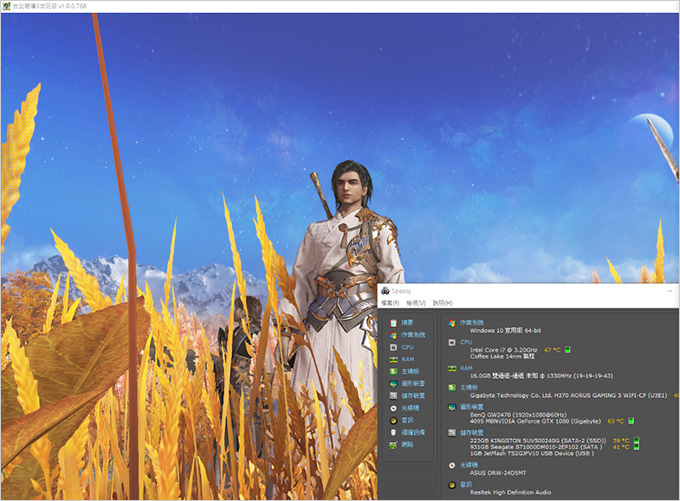Screen dimensions: 680x501
Task: Click the game window title text
Action: (x=49, y=6)
